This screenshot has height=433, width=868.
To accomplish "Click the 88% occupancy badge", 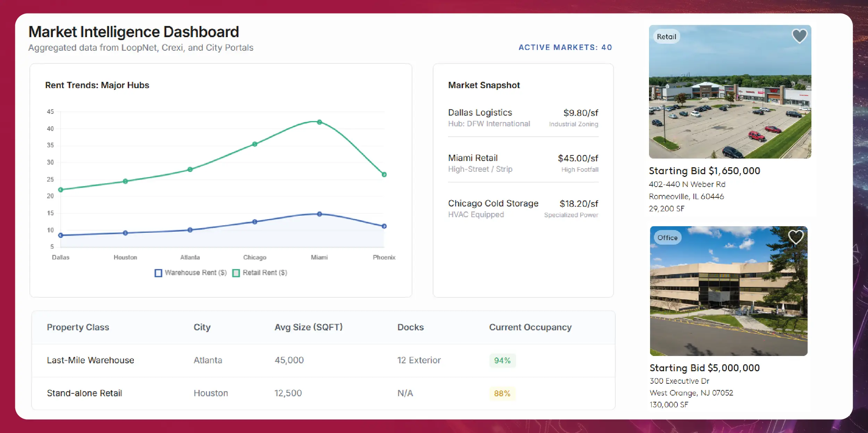I will [x=502, y=393].
